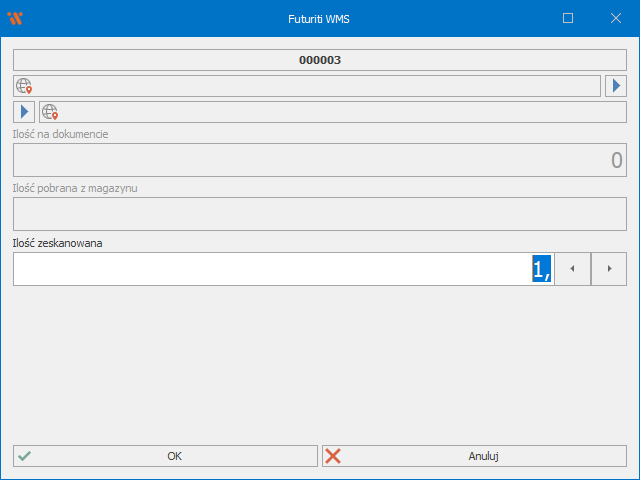Screen dimensions: 640x480
Task: Decrease scanned quantity with the left arrow stepper
Action: [x=572, y=269]
